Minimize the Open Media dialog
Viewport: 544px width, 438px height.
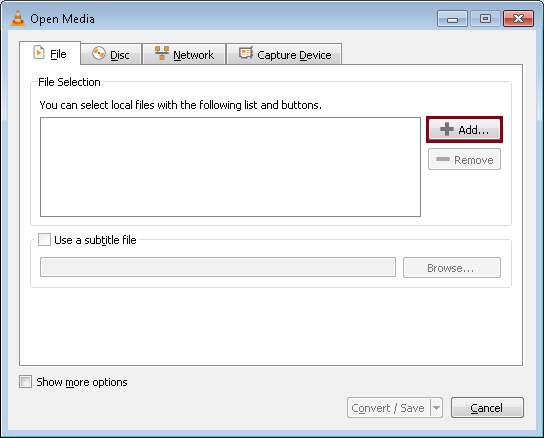[452, 18]
